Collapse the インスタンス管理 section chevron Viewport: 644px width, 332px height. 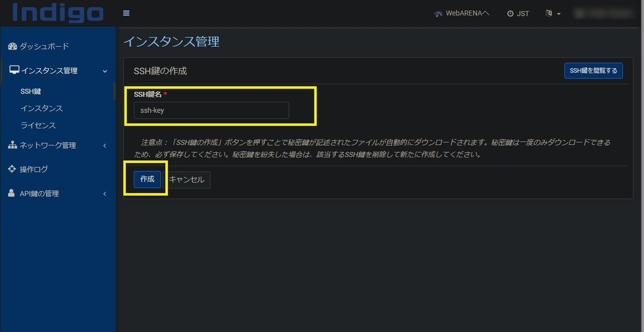(x=105, y=71)
